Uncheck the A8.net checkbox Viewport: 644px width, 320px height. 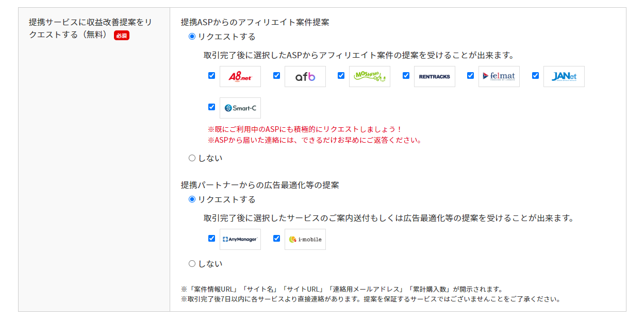pos(211,76)
